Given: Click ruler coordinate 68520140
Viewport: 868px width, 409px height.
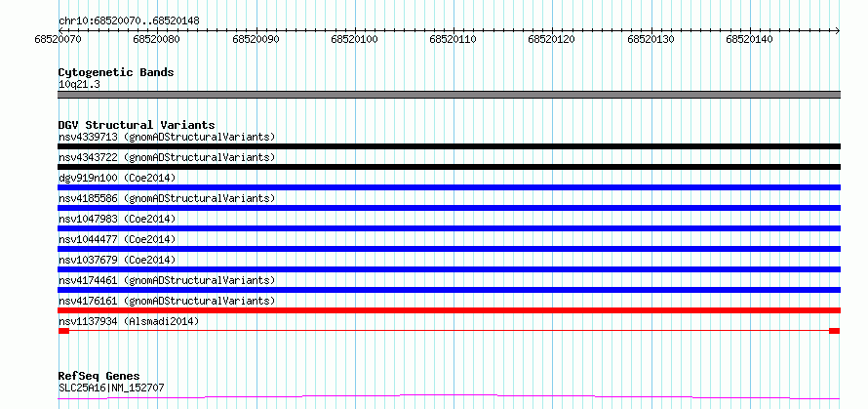Looking at the screenshot, I should [x=750, y=39].
